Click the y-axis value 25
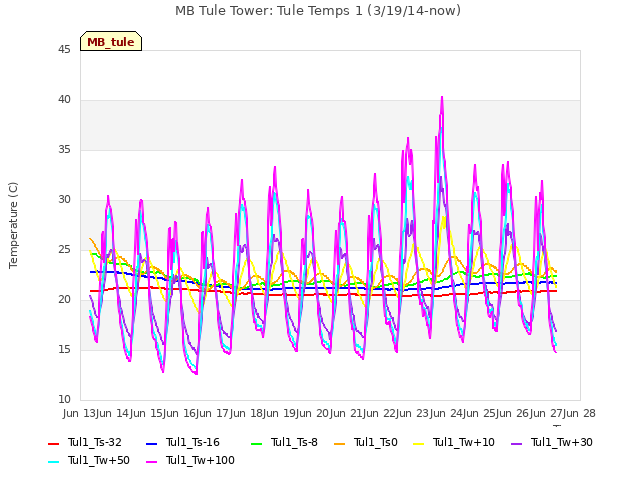 pos(64,250)
